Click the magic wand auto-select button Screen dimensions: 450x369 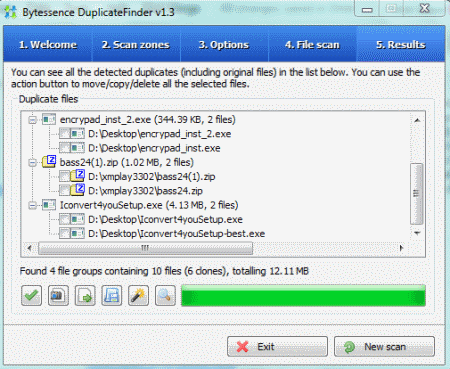[x=138, y=295]
